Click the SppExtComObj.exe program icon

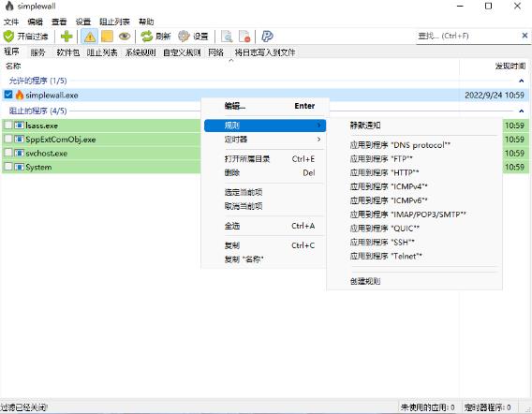[x=20, y=140]
